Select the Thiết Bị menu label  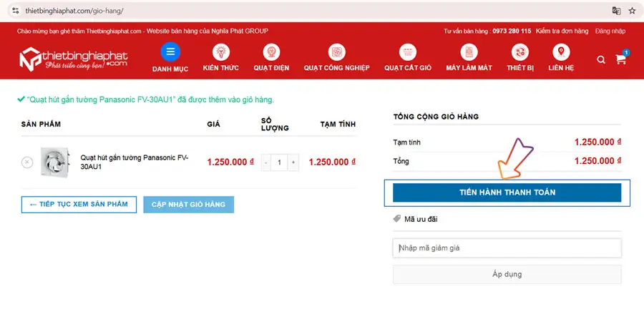click(x=520, y=68)
